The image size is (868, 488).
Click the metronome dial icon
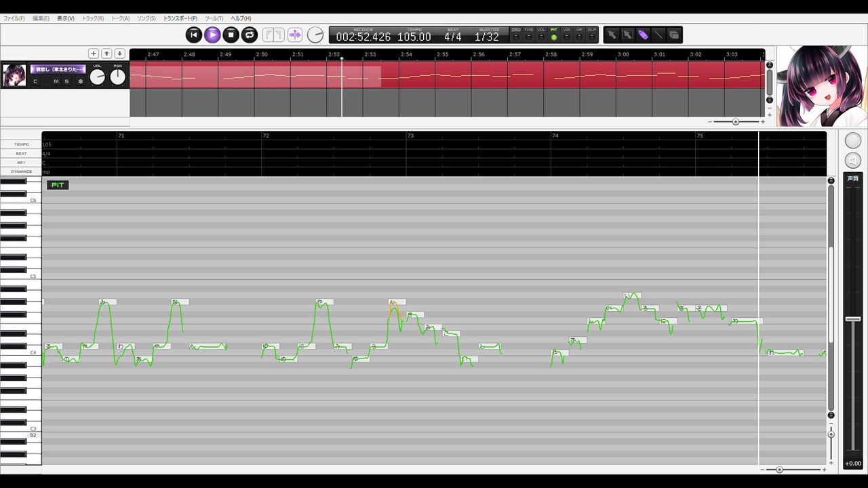pyautogui.click(x=315, y=35)
